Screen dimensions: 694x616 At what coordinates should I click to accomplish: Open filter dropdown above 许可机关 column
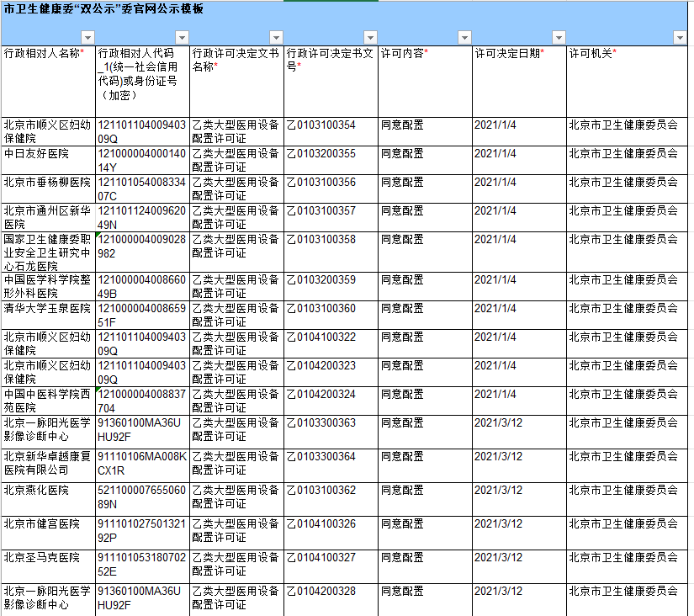click(680, 38)
